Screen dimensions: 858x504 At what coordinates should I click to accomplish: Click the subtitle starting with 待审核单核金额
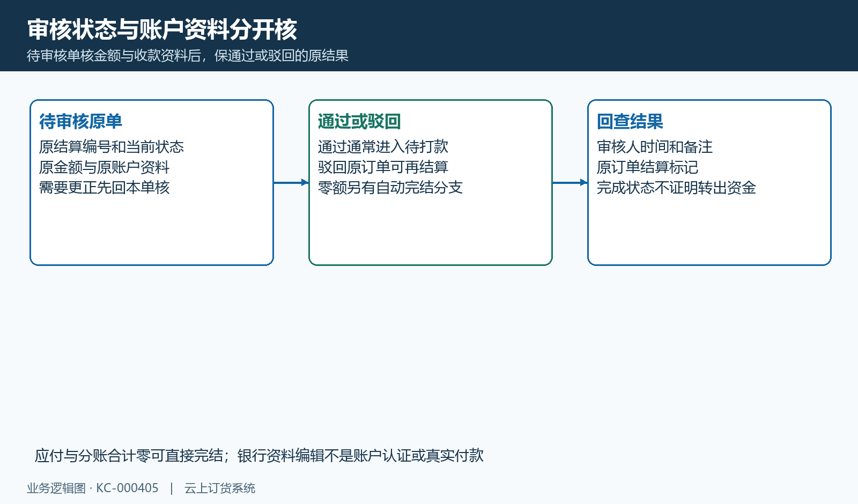click(x=188, y=56)
